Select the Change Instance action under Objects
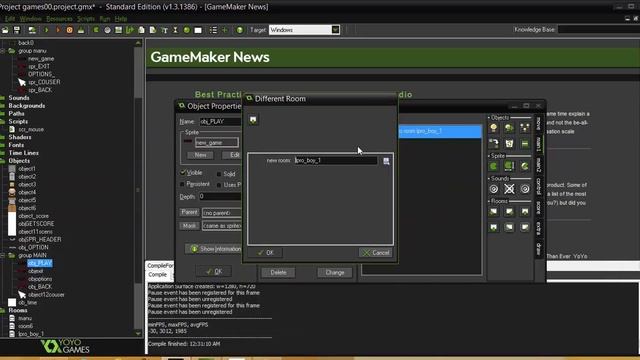 (493, 143)
